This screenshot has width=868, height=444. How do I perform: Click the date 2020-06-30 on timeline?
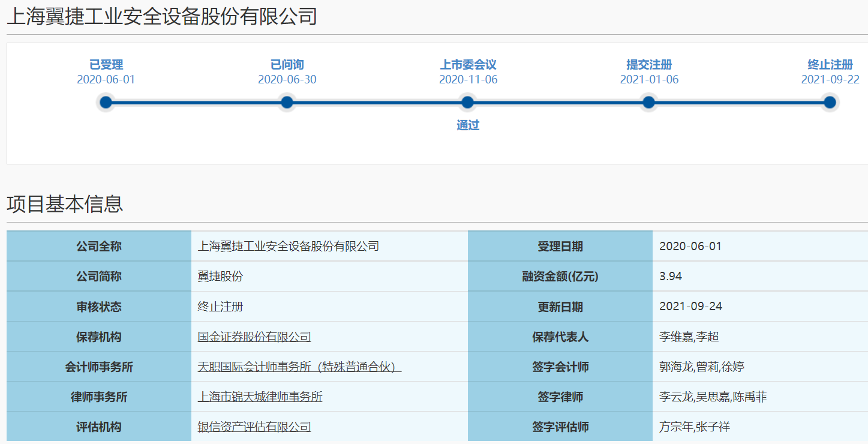287,80
